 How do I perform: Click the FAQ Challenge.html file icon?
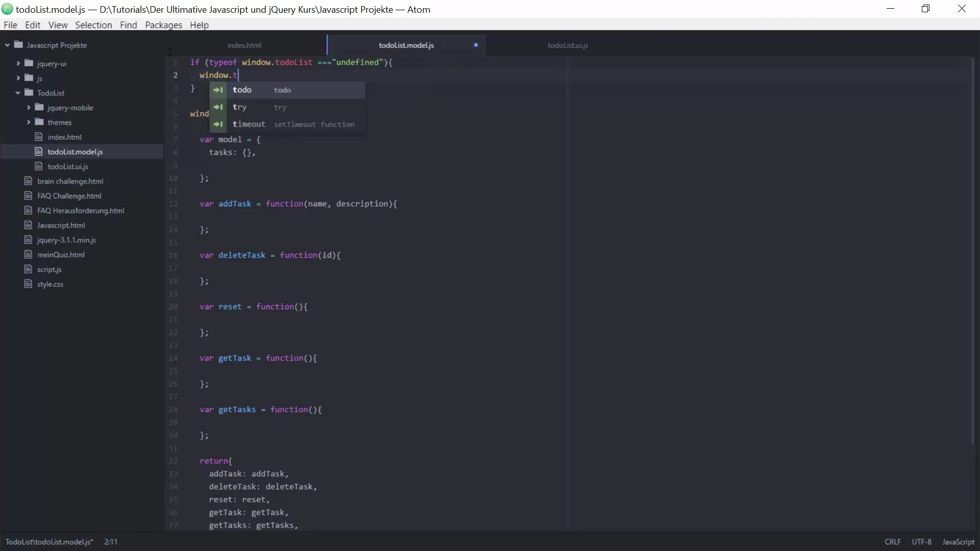28,196
